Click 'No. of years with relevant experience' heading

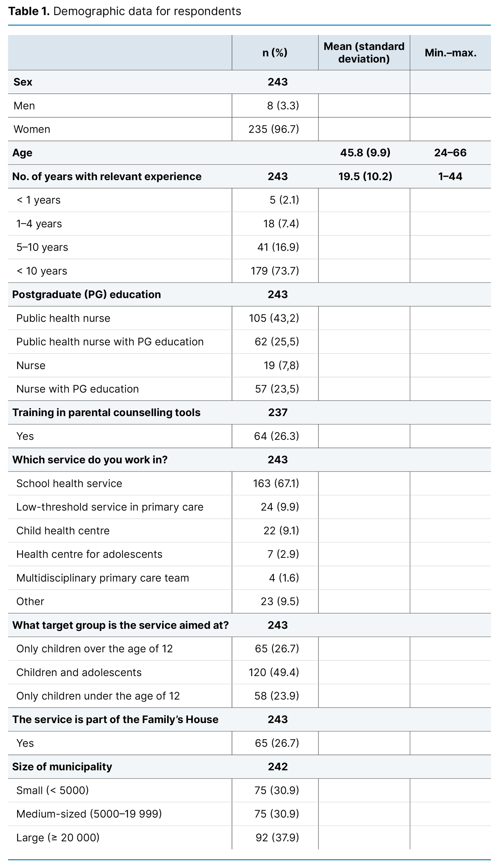click(107, 177)
